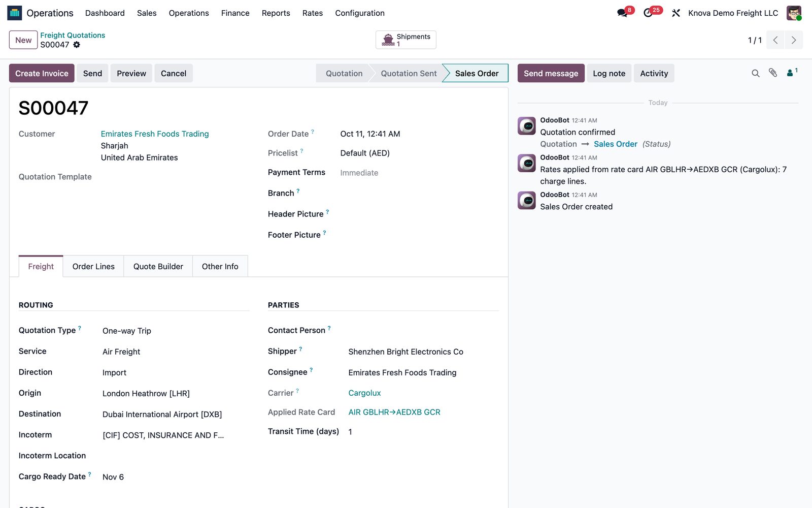The width and height of the screenshot is (812, 508).
Task: Click the help mark beside Order Date
Action: [x=313, y=132]
